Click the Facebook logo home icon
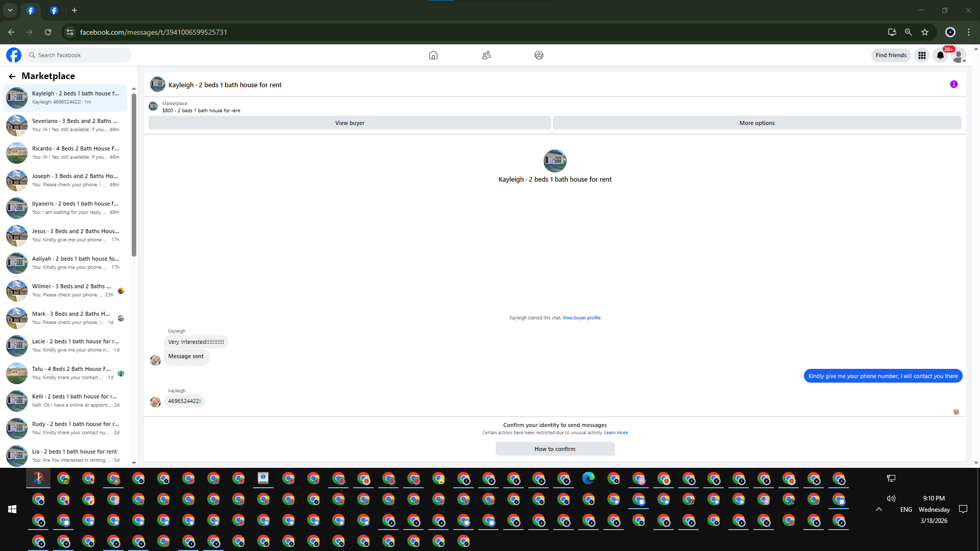Image resolution: width=980 pixels, height=551 pixels. click(14, 55)
